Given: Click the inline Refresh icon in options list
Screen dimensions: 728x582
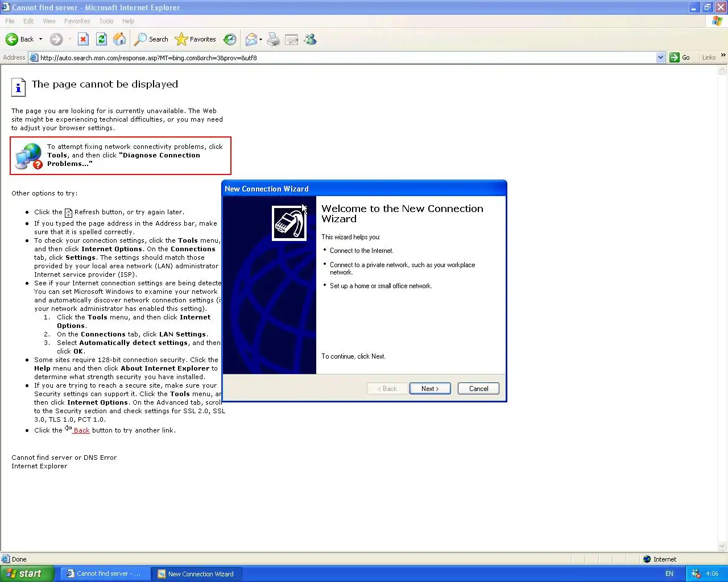Looking at the screenshot, I should (68, 213).
